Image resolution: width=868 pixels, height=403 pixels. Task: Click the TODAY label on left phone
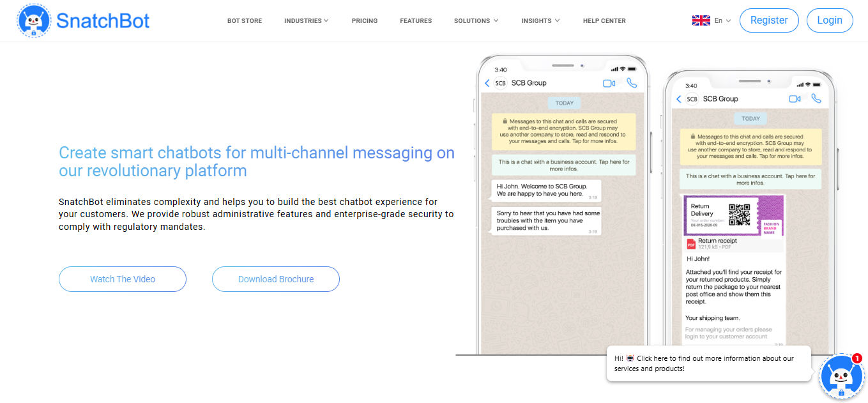(x=565, y=103)
